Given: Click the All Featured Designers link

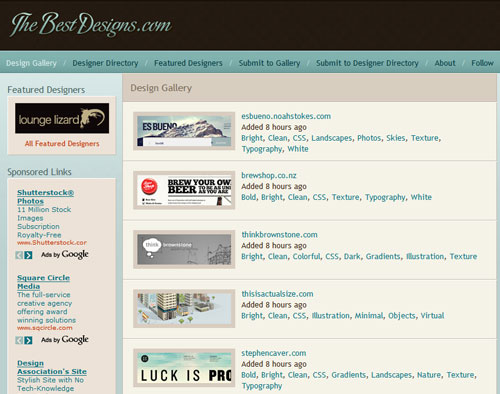Looking at the screenshot, I should click(x=62, y=144).
